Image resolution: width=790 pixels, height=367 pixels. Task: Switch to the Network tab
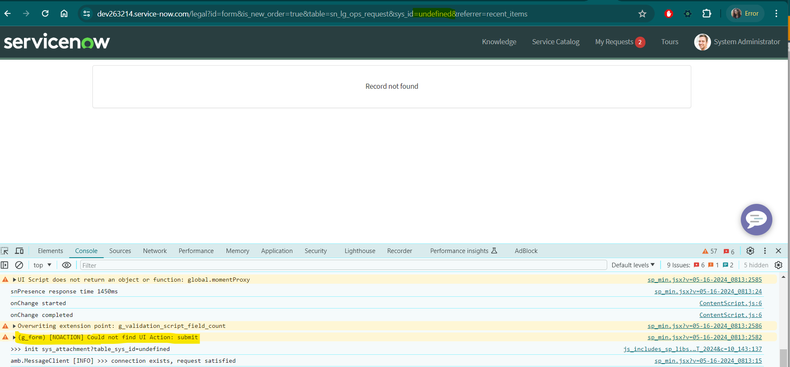pyautogui.click(x=155, y=251)
